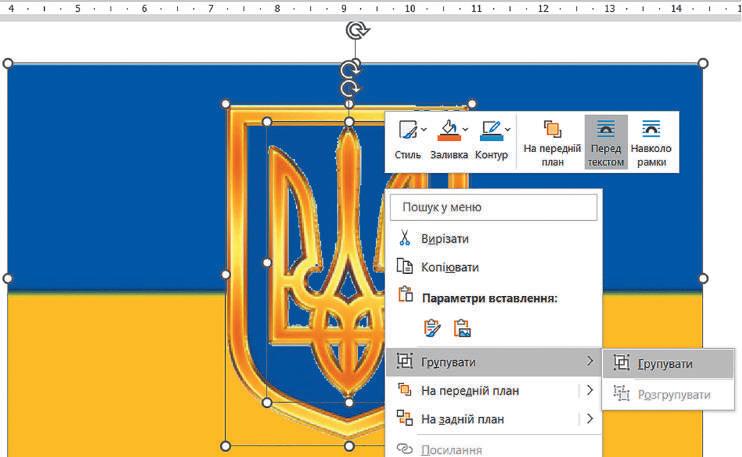Click the disabled Розгрупувати submenu item
Image resolution: width=742 pixels, height=457 pixels.
[x=668, y=394]
